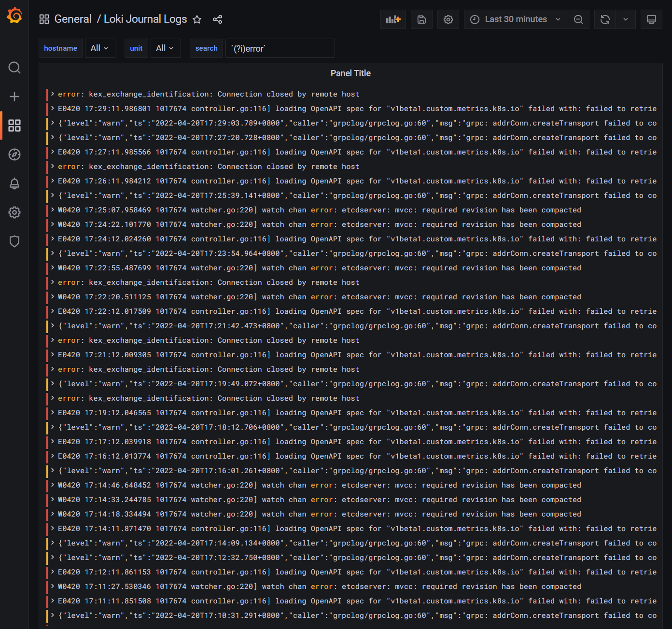Expand the E0420 17:27:11.985566 log row
Viewport: 672px width, 629px height.
point(53,152)
